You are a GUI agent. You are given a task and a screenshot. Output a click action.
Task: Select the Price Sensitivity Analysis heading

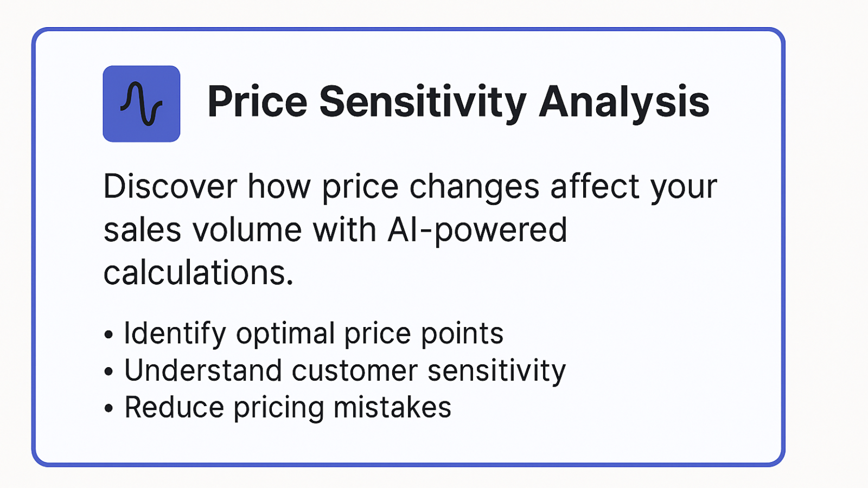(458, 102)
